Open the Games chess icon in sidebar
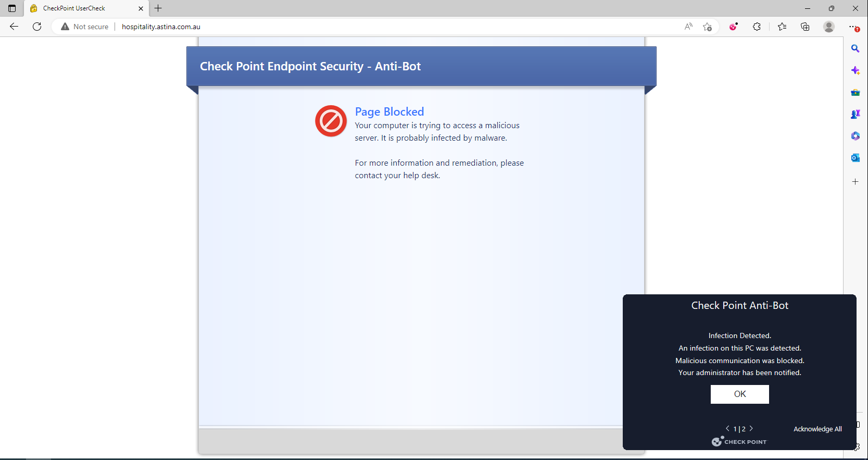 (855, 114)
